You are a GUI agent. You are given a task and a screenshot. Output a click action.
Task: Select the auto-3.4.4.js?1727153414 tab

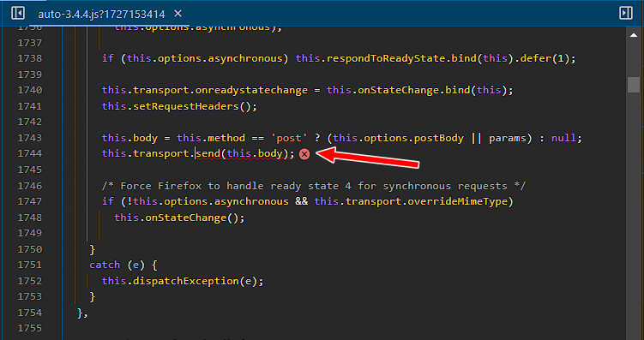click(101, 14)
